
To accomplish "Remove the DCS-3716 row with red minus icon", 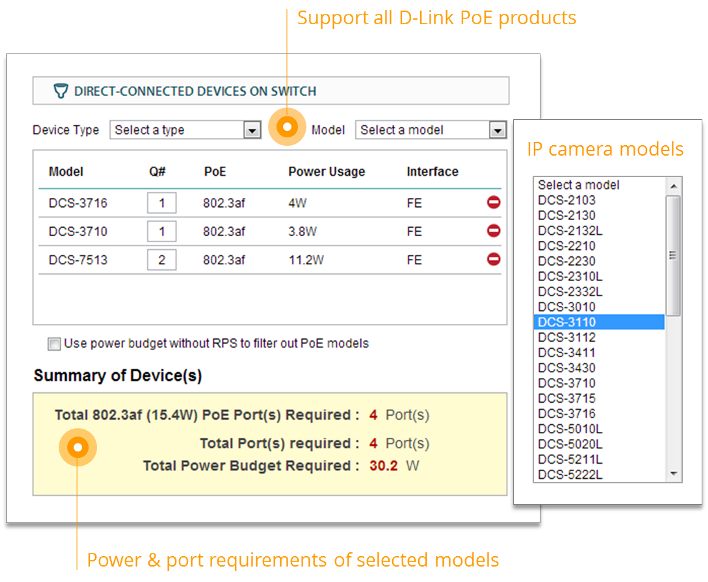I will coord(494,202).
